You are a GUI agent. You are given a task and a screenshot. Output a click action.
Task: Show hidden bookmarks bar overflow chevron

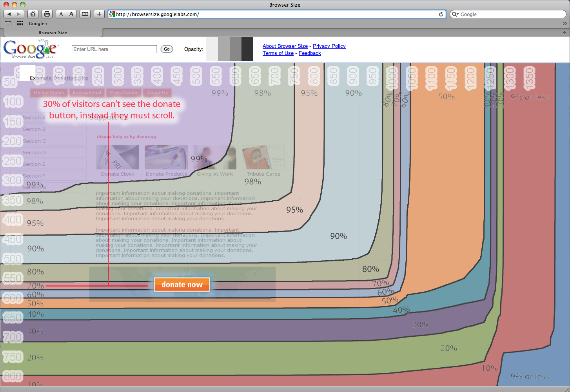coord(565,24)
